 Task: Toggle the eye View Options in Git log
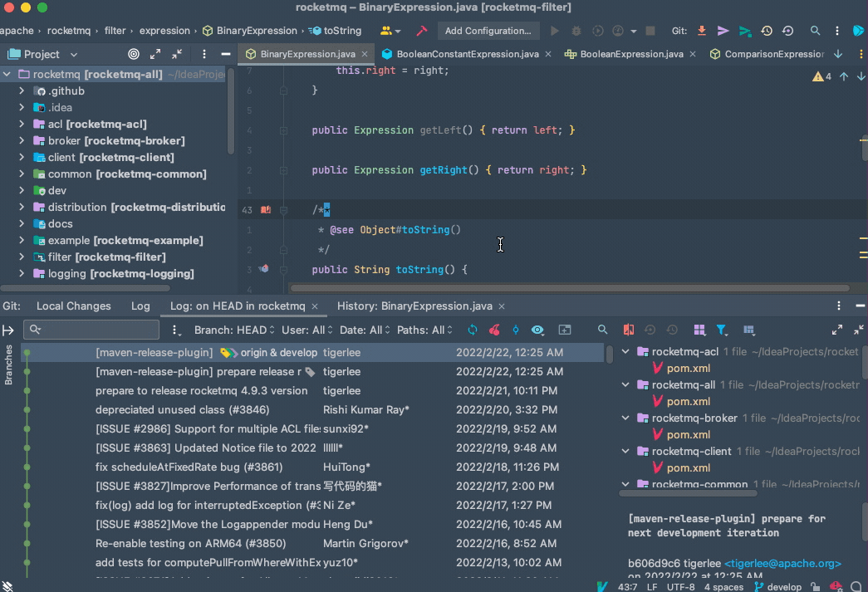point(537,330)
